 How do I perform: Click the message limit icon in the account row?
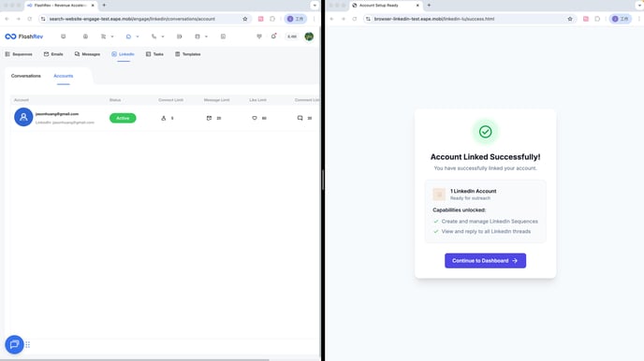click(x=209, y=118)
